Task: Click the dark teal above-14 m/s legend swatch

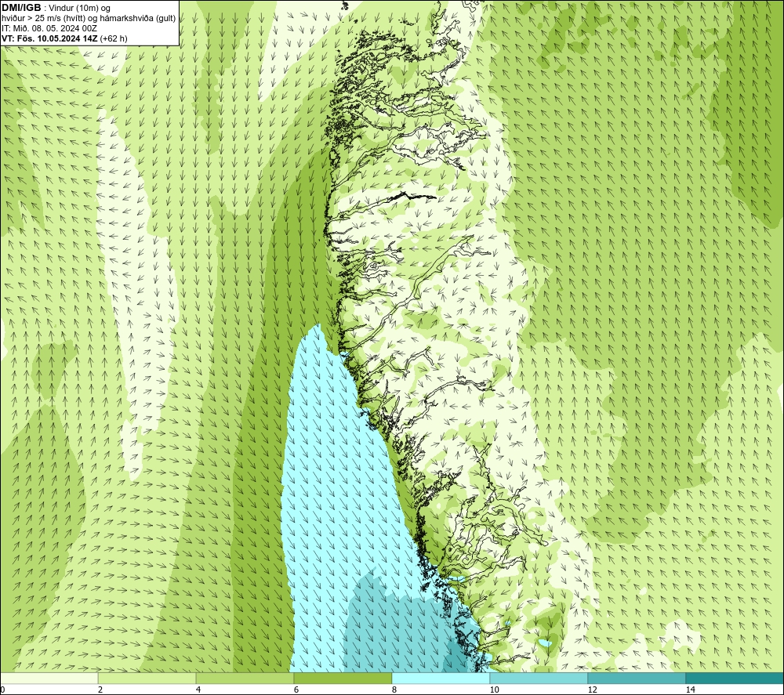Action: coord(735,679)
